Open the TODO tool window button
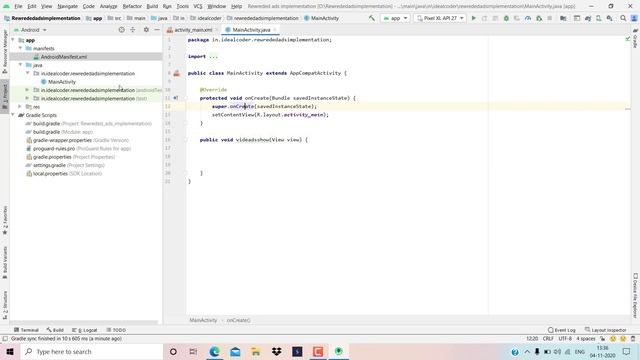This screenshot has height=360, width=640. [116, 330]
